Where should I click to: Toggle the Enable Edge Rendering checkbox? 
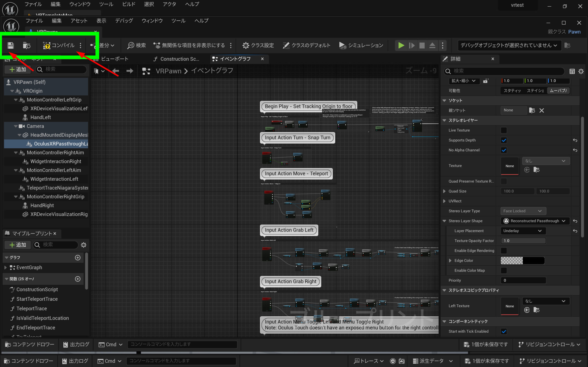504,250
